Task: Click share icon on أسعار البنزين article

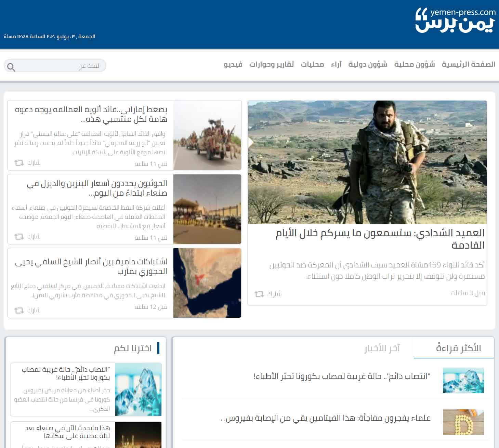Action: 19,237
